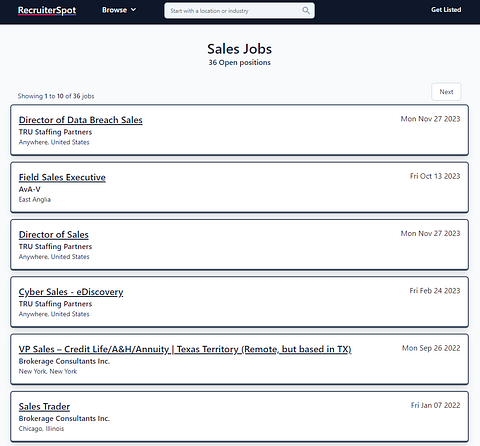
Task: Open the Get Listed page
Action: pos(446,10)
